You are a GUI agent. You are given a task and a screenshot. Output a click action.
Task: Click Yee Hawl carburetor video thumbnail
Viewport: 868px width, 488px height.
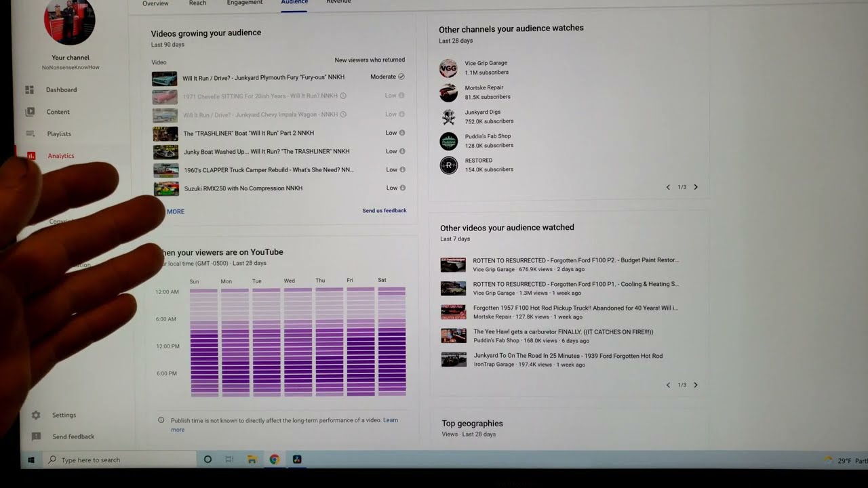[x=454, y=336]
